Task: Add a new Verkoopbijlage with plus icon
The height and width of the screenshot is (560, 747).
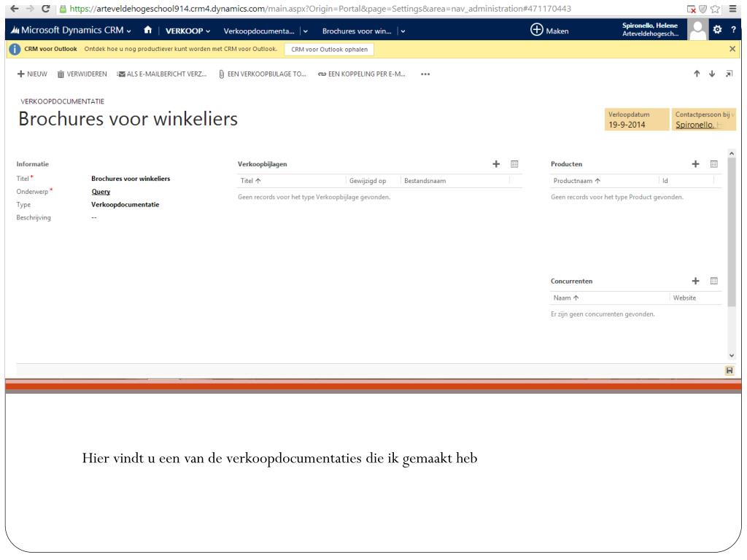Action: (496, 164)
